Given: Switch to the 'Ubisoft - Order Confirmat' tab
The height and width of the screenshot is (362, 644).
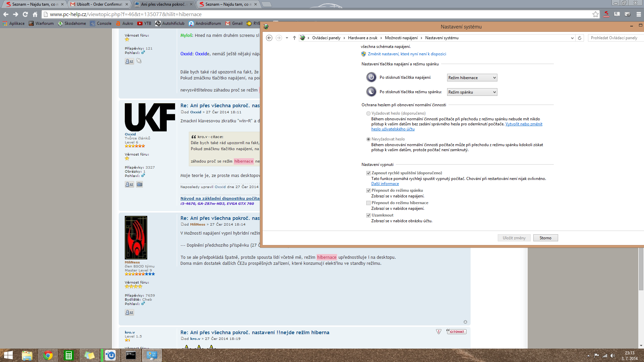Looking at the screenshot, I should click(99, 4).
